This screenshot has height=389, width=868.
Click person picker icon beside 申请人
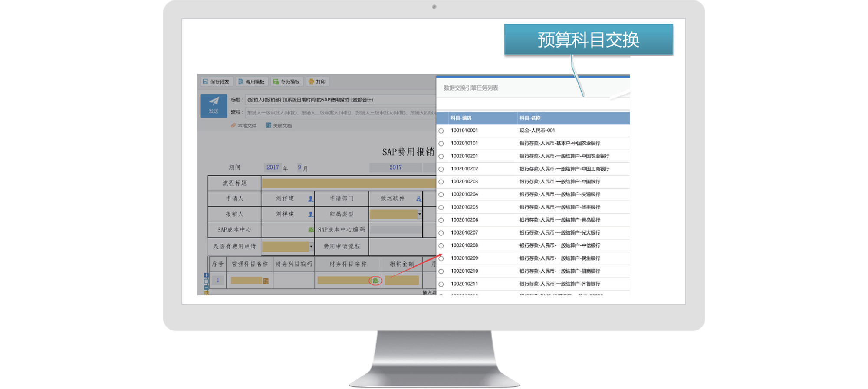pos(310,199)
